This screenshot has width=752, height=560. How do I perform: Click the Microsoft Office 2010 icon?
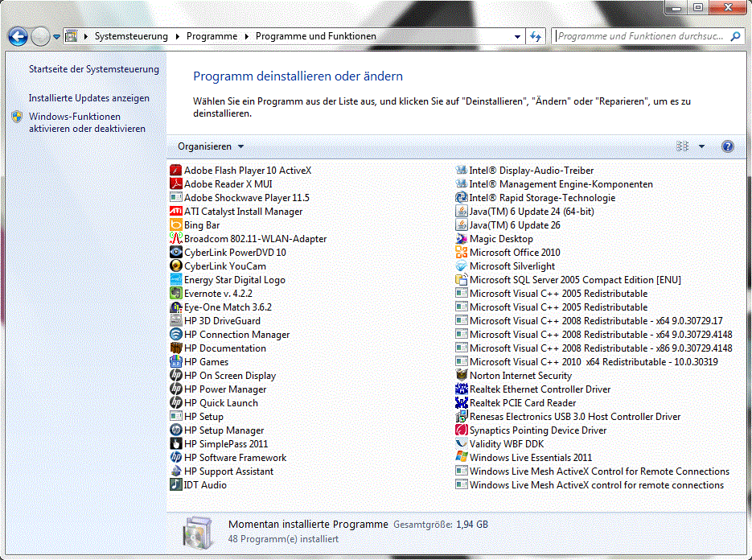pyautogui.click(x=462, y=253)
